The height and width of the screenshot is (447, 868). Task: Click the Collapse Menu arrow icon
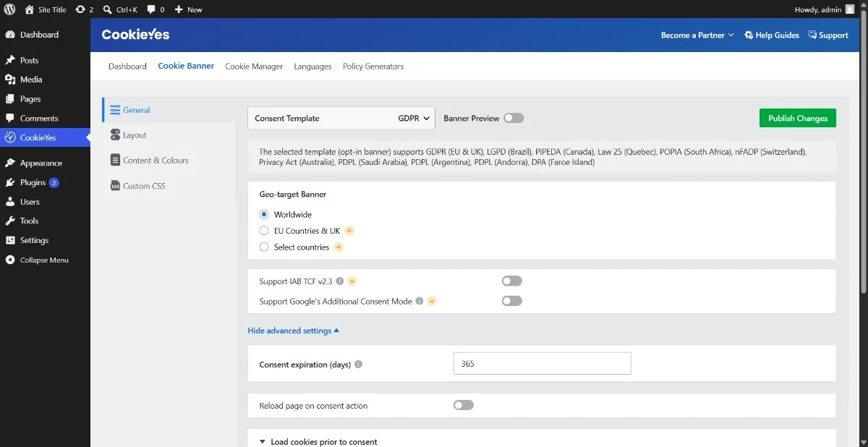10,260
